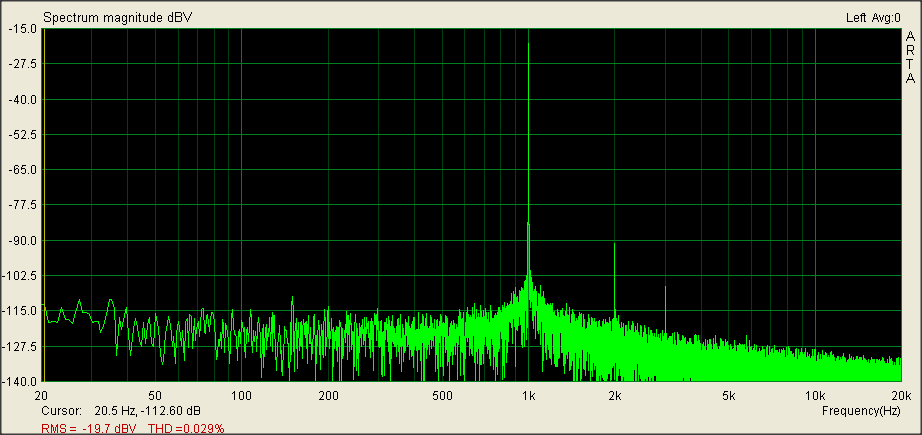
Task: Click the vertical ARTA logo text
Action: point(910,57)
